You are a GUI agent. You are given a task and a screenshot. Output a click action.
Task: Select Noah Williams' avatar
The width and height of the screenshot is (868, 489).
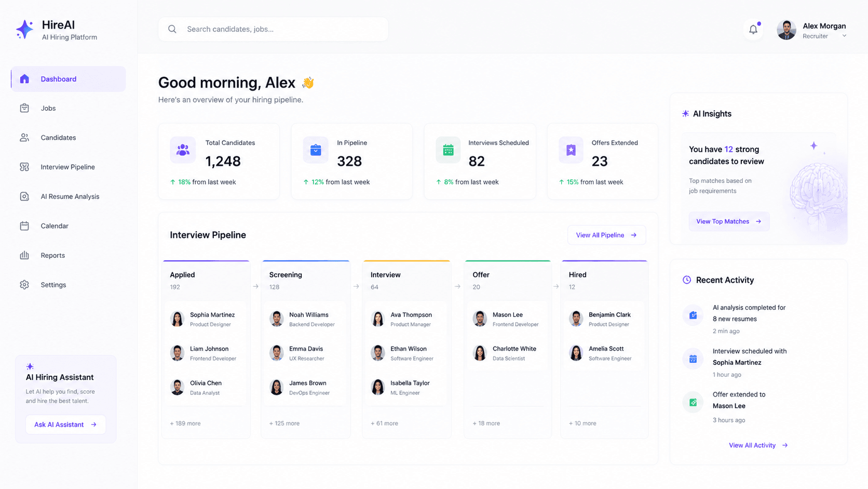[277, 319]
